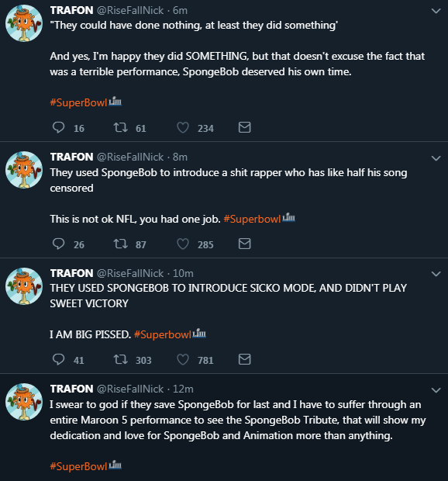Reply to the 'shit rapper' tweet
Screen dimensions: 448x481
click(59, 244)
